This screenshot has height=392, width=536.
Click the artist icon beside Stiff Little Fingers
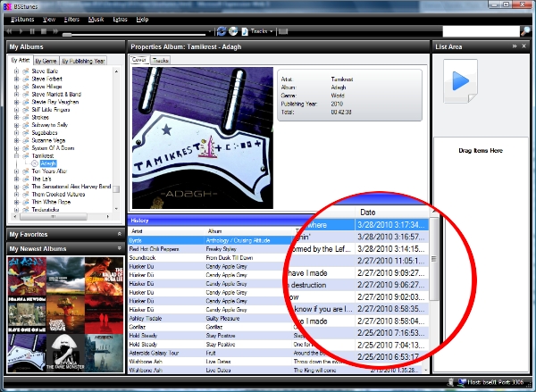[x=25, y=110]
